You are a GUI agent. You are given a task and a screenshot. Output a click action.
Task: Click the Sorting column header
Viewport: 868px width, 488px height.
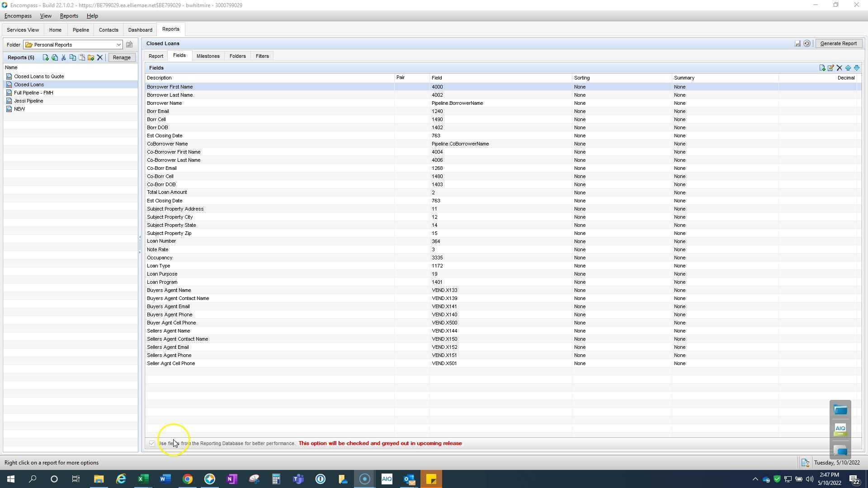click(x=582, y=78)
